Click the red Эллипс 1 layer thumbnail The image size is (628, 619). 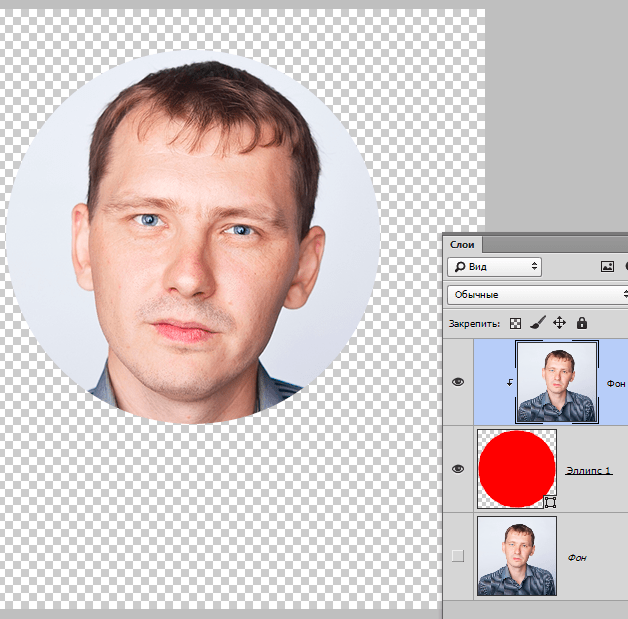(516, 468)
